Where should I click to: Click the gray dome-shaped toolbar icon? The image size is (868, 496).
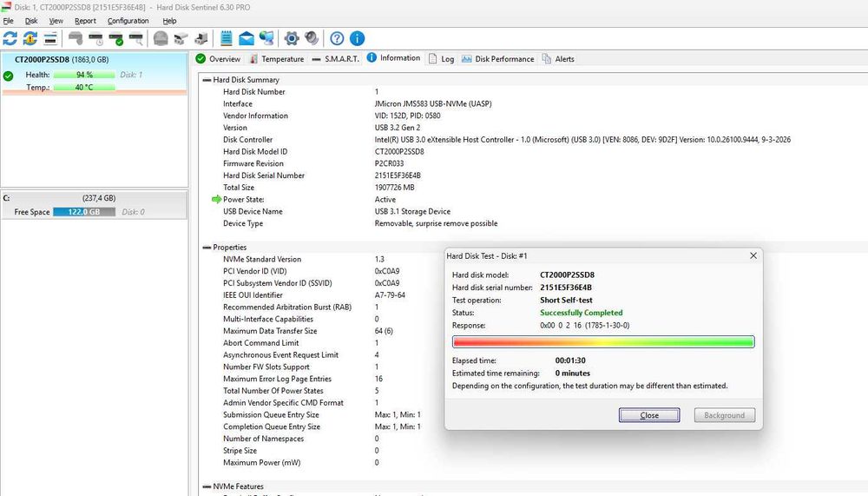[161, 38]
